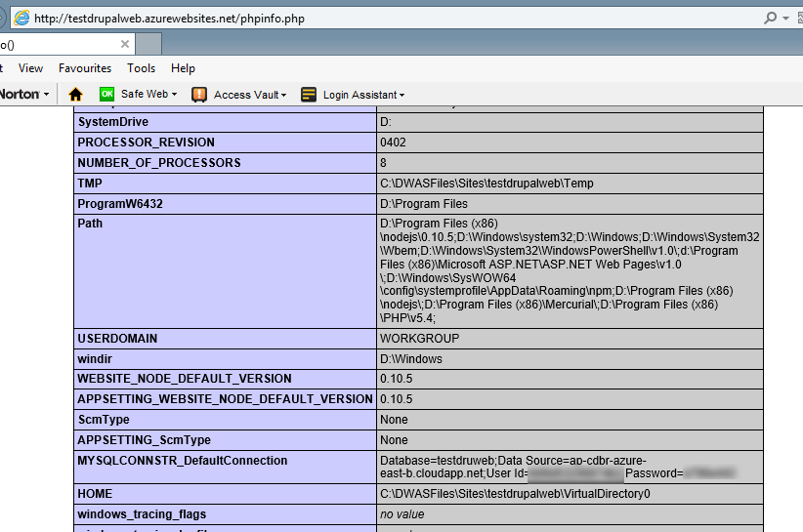Image resolution: width=803 pixels, height=532 pixels.
Task: Expand the Norton toolbar dropdown
Action: pos(46,95)
